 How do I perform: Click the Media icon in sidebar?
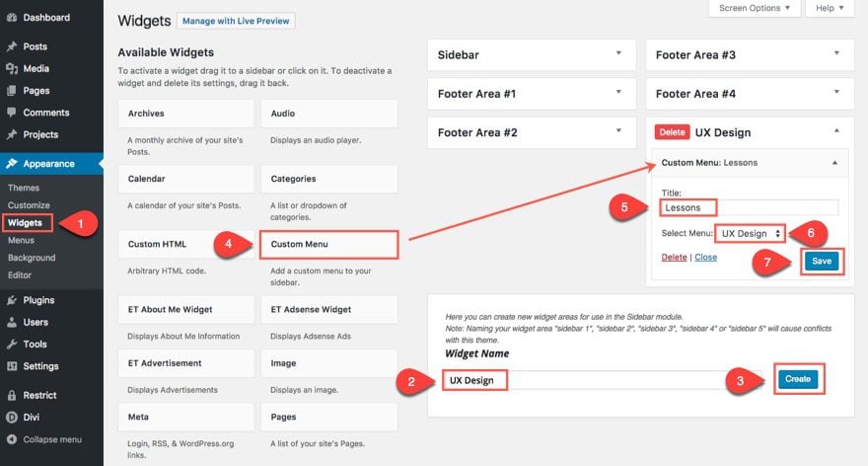(x=12, y=68)
